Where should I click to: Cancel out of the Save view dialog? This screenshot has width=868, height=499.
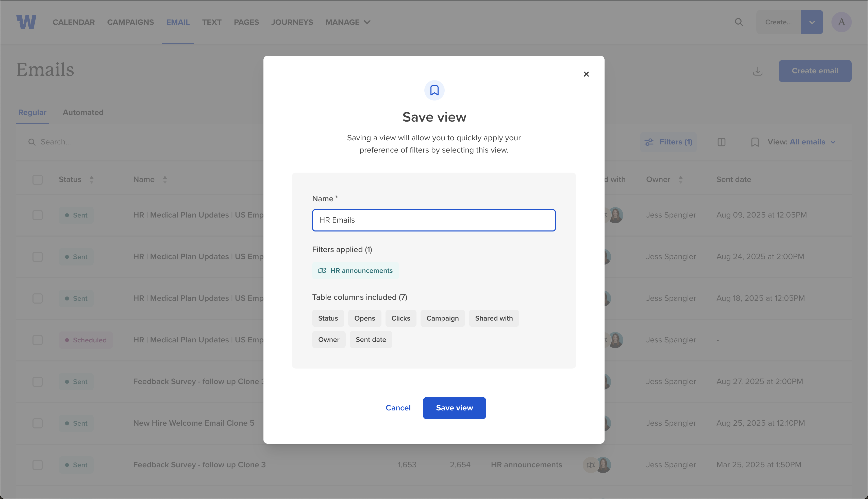(398, 408)
